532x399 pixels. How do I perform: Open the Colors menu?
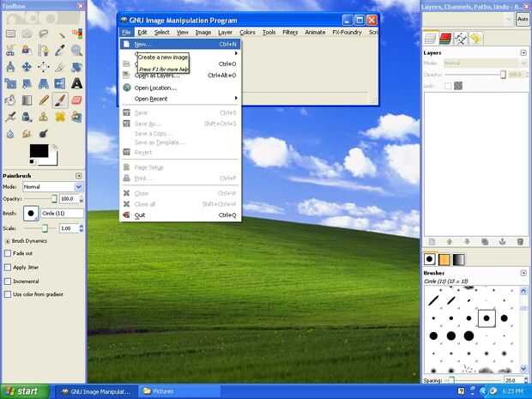tap(247, 33)
